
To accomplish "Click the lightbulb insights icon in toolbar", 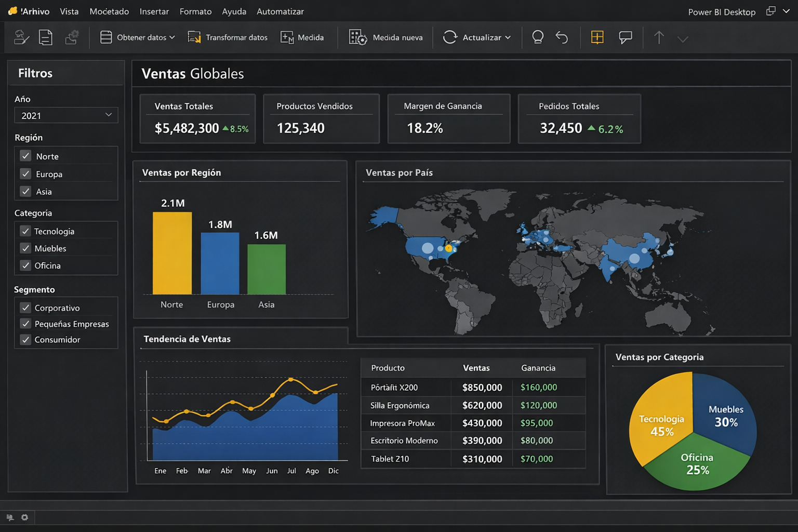I will click(x=538, y=37).
